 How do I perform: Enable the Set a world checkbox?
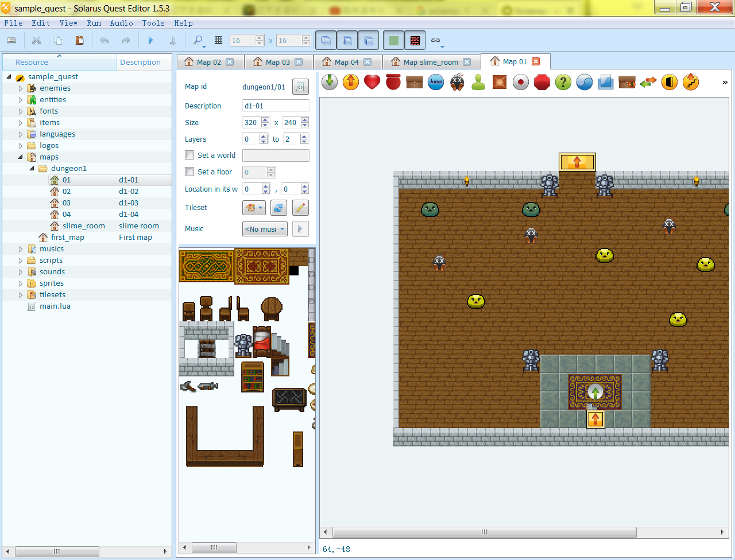(189, 155)
